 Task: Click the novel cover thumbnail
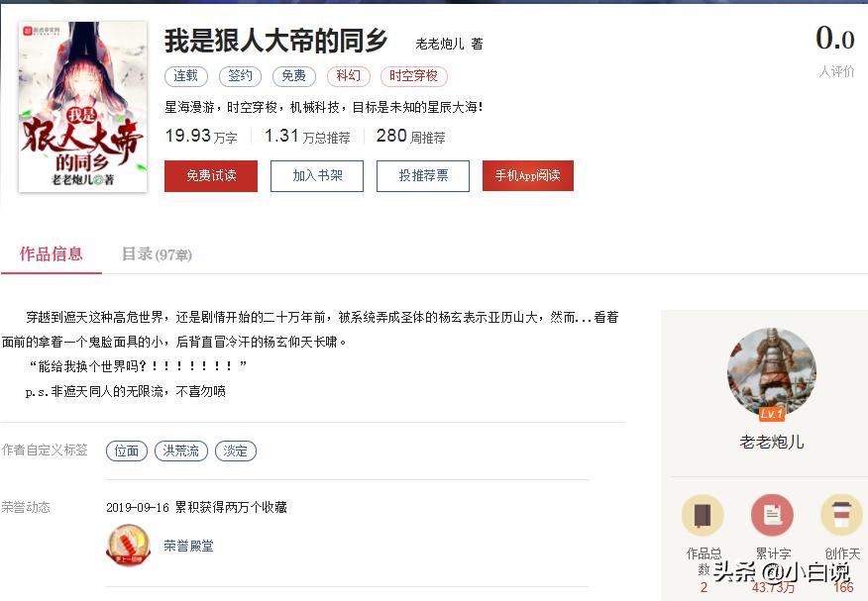[x=82, y=103]
